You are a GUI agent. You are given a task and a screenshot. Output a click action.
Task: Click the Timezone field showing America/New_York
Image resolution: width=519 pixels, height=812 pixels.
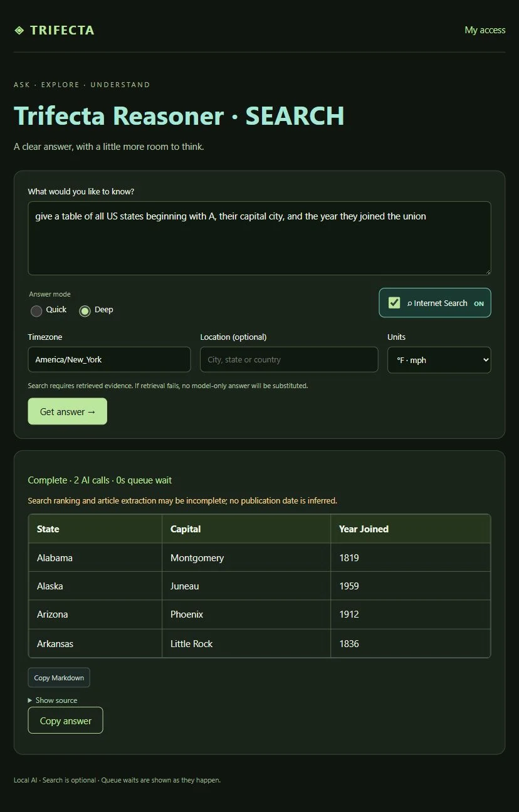109,359
